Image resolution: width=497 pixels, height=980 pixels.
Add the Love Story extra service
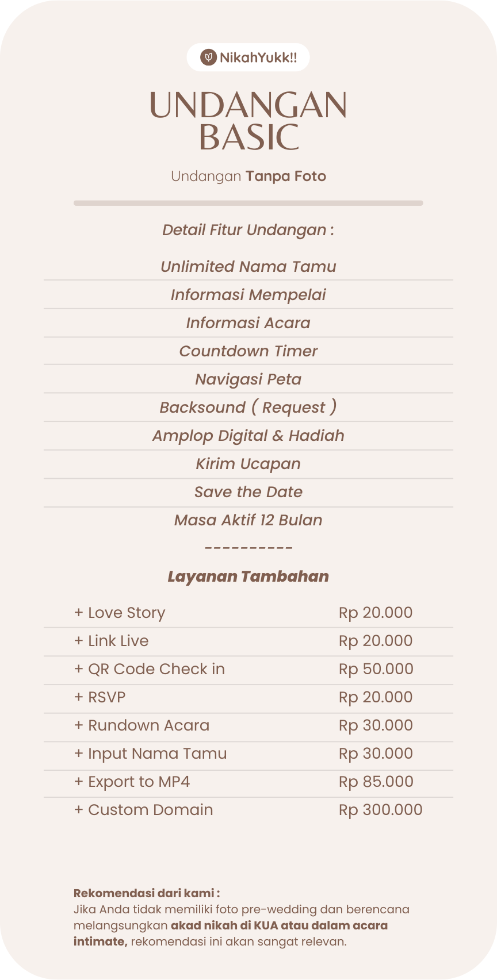pos(248,613)
